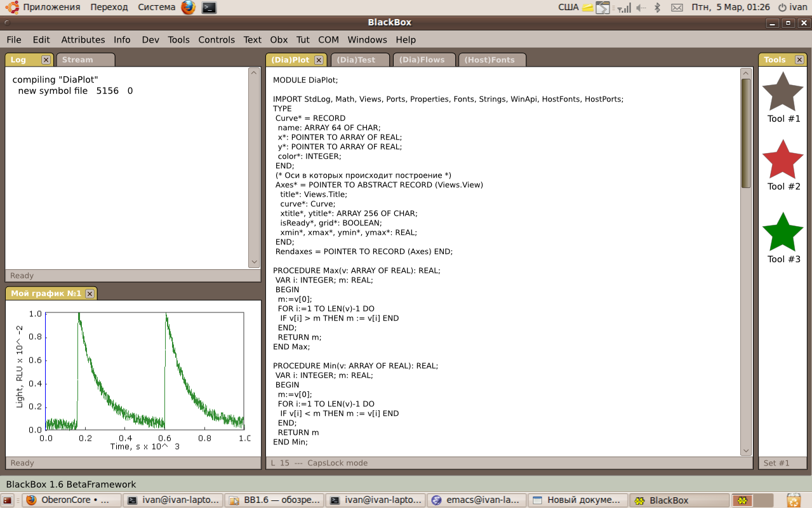Click the plot graph area
This screenshot has width=812, height=508.
click(145, 371)
